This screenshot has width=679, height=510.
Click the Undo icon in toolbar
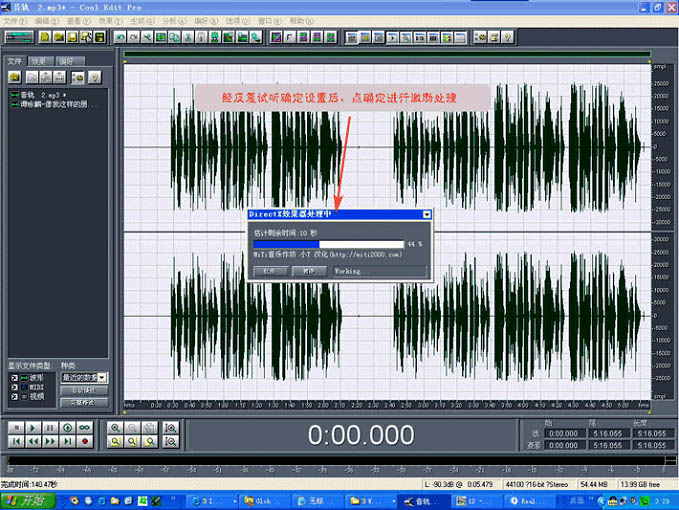tap(120, 37)
